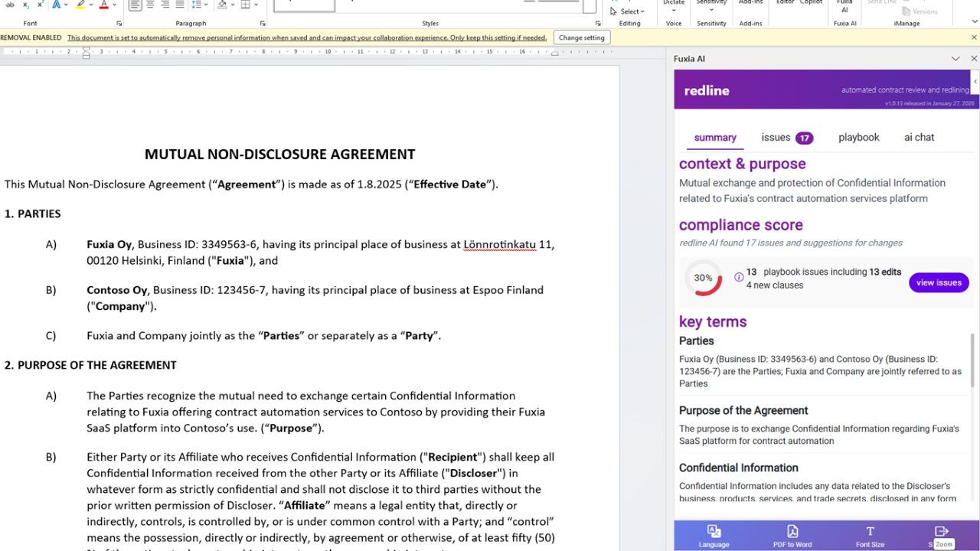Click the '2. PURPOSE OF THE AGREEMENT' heading
The width and height of the screenshot is (980, 551).
click(x=90, y=365)
